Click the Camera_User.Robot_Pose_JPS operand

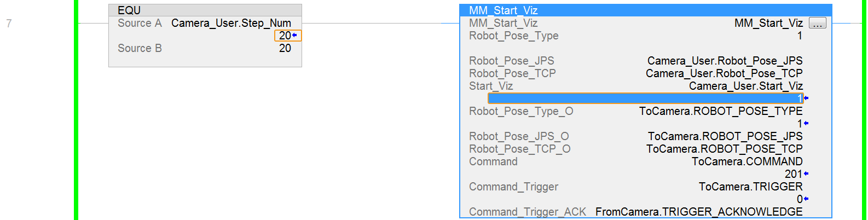coord(725,61)
